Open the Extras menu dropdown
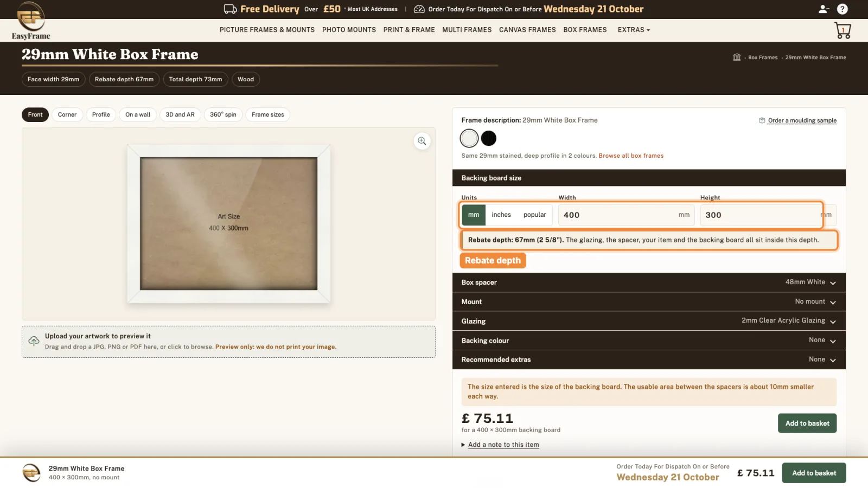868x488 pixels. pyautogui.click(x=634, y=30)
